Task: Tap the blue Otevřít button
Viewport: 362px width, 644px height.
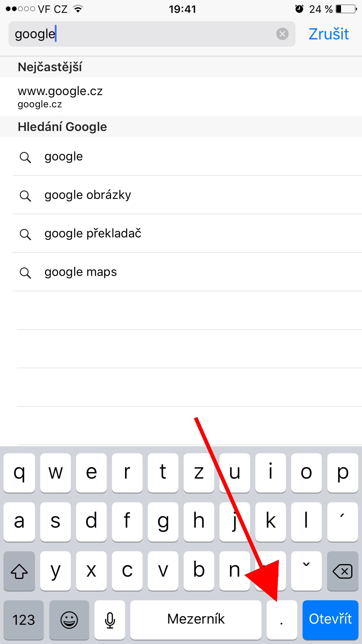Action: coord(330,619)
